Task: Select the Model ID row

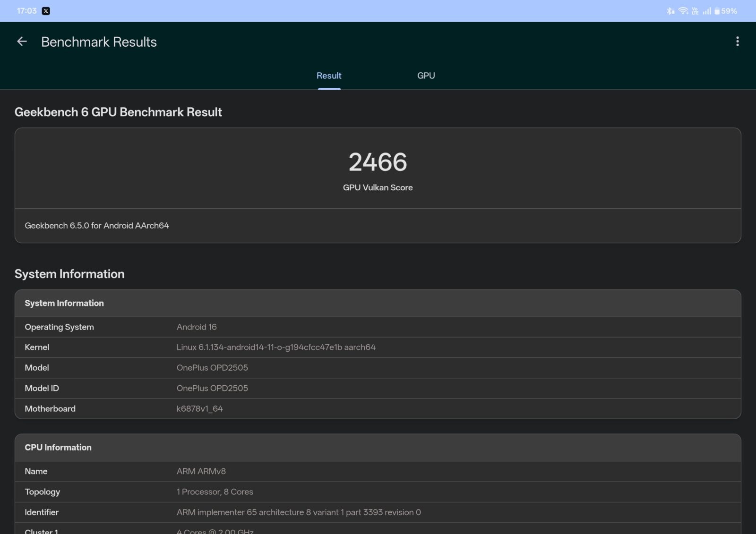Action: tap(378, 388)
